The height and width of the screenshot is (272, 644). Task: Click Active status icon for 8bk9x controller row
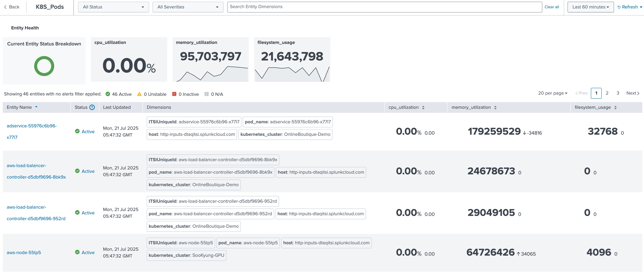[77, 171]
